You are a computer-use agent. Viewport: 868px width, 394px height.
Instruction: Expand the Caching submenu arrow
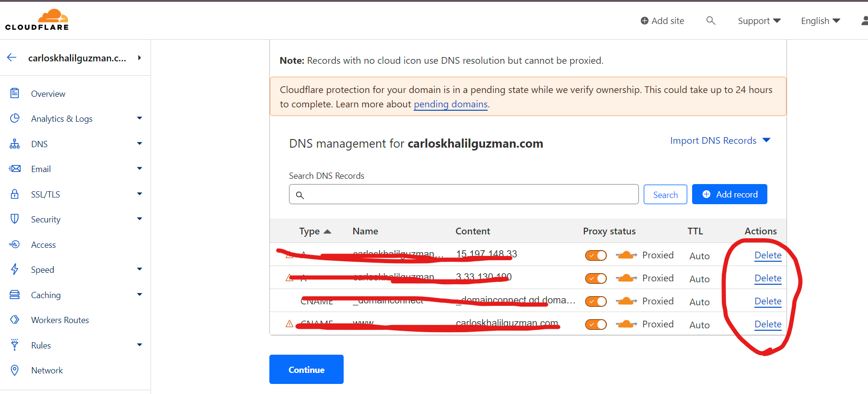(139, 294)
